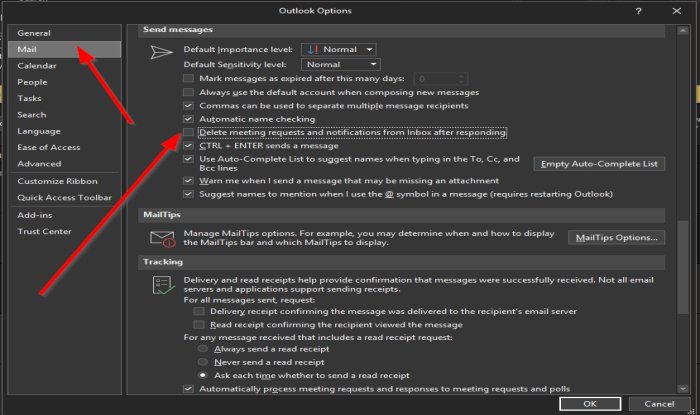The height and width of the screenshot is (415, 700).
Task: Open the Tasks options category
Action: point(65,98)
